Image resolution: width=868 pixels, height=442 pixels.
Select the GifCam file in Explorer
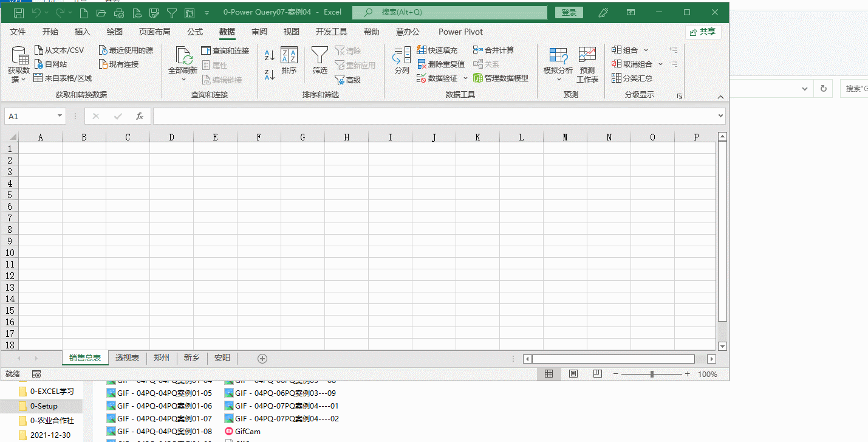click(242, 431)
